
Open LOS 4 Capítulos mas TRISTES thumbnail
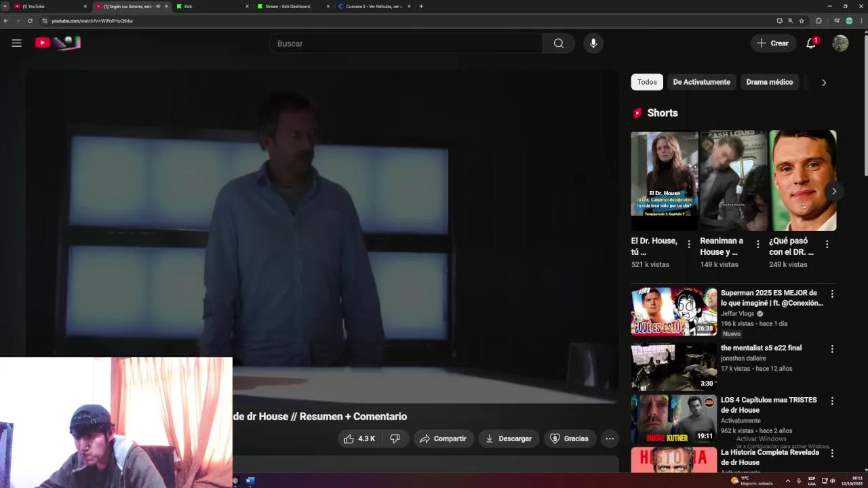tap(674, 419)
